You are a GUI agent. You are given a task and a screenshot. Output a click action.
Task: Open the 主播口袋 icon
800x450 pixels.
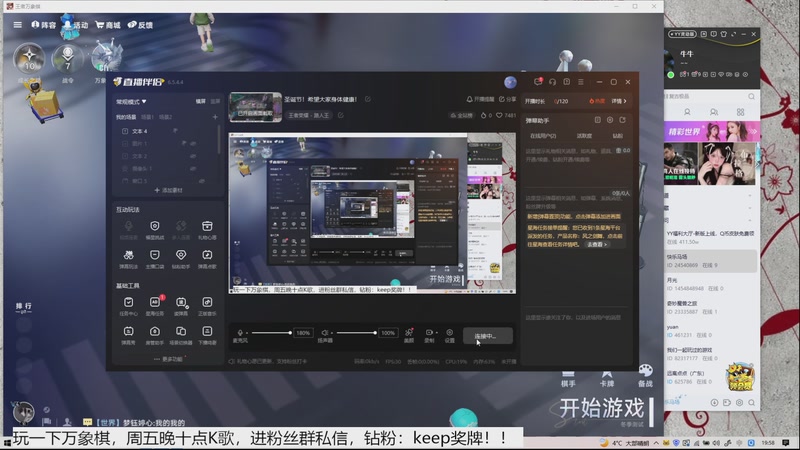(x=155, y=255)
